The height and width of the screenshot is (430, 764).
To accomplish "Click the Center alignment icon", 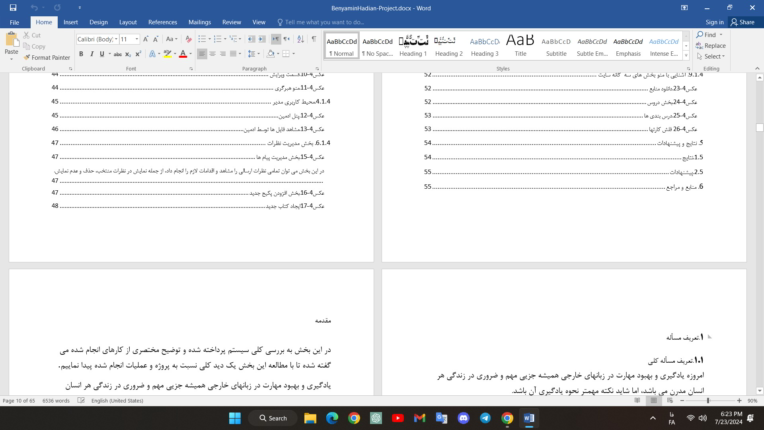I will coord(212,54).
